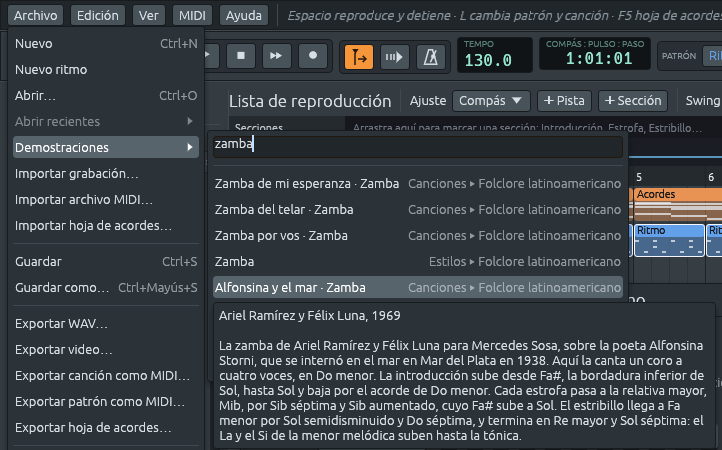Screen dimensions: 722x450
Task: Click the Stop transport button
Action: [241, 56]
